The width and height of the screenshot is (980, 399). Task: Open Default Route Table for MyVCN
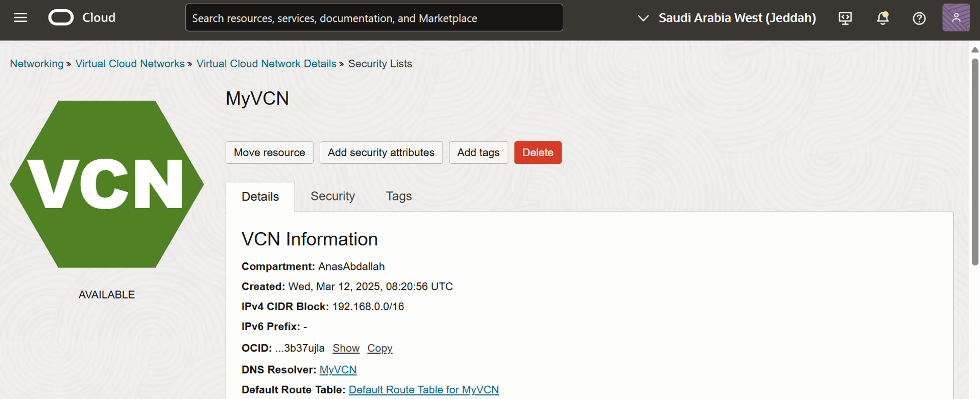coord(424,390)
